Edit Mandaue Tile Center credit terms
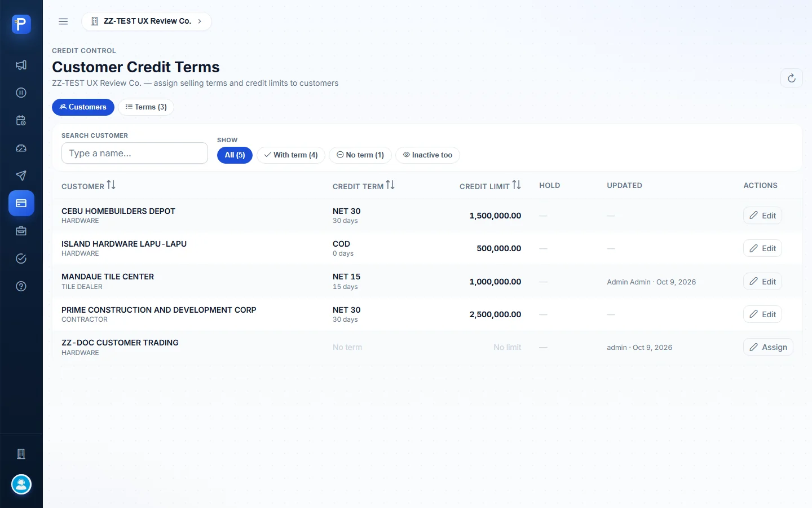 click(x=762, y=282)
